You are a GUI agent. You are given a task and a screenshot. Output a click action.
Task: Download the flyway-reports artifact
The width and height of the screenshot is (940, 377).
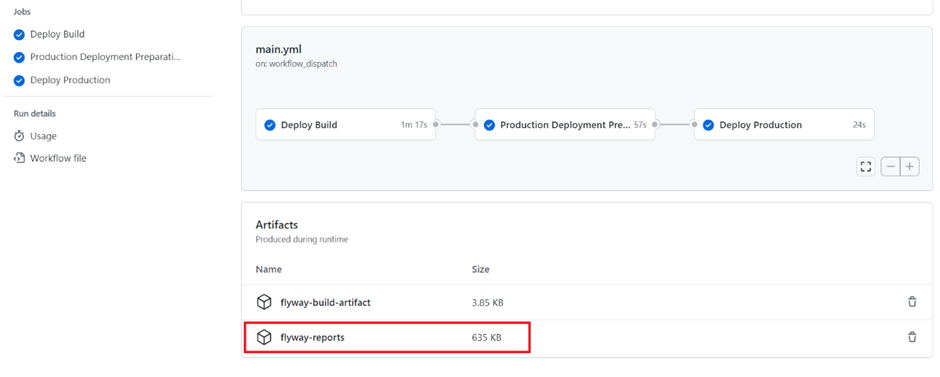point(312,337)
